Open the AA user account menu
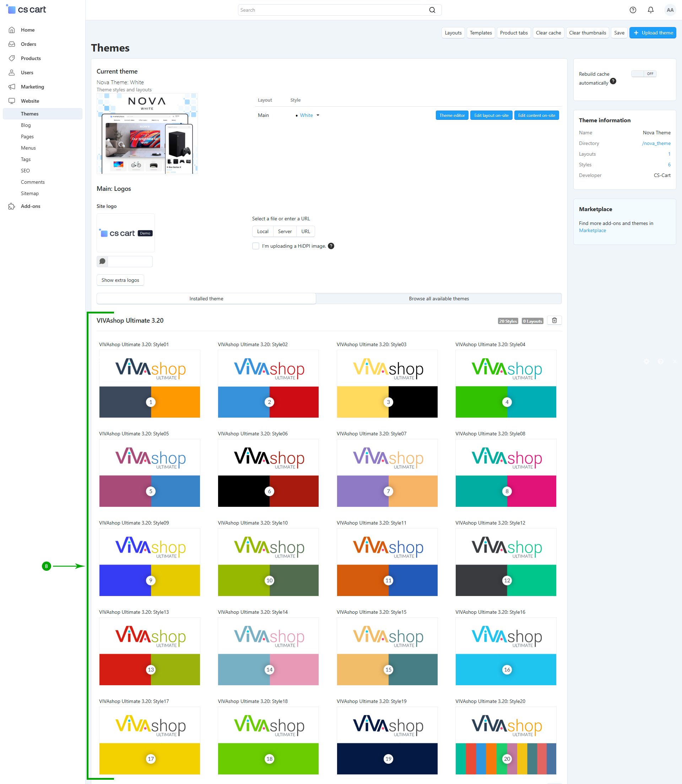682x784 pixels. pos(670,10)
